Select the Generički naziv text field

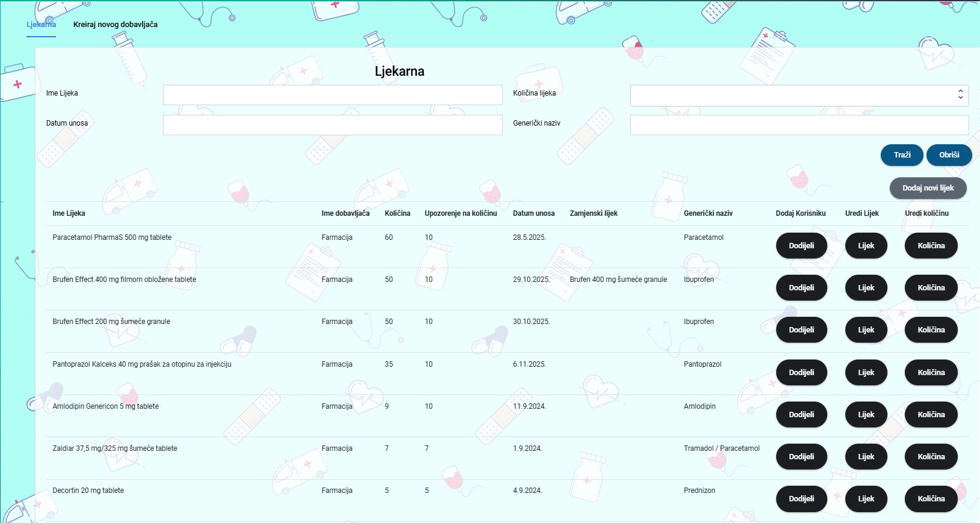[x=799, y=125]
